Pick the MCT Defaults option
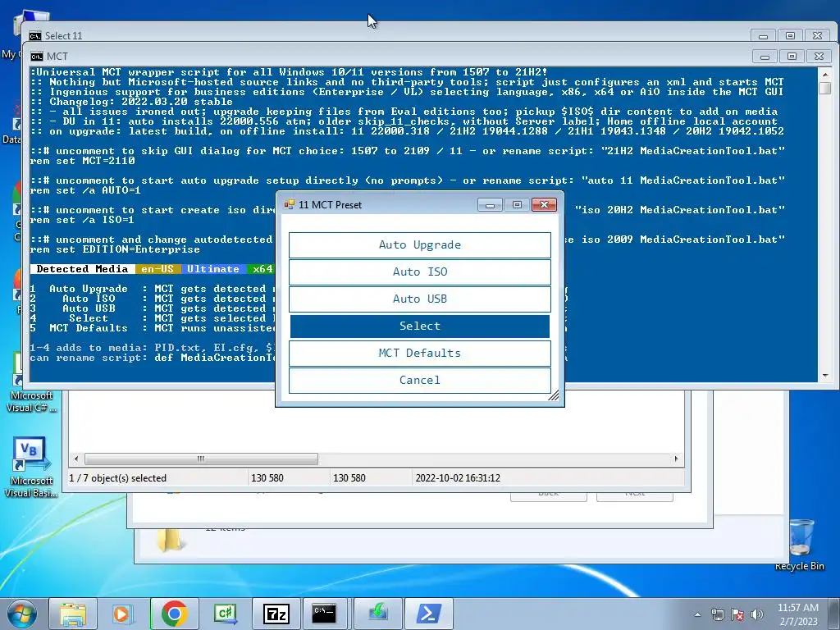The height and width of the screenshot is (630, 840). pyautogui.click(x=419, y=353)
